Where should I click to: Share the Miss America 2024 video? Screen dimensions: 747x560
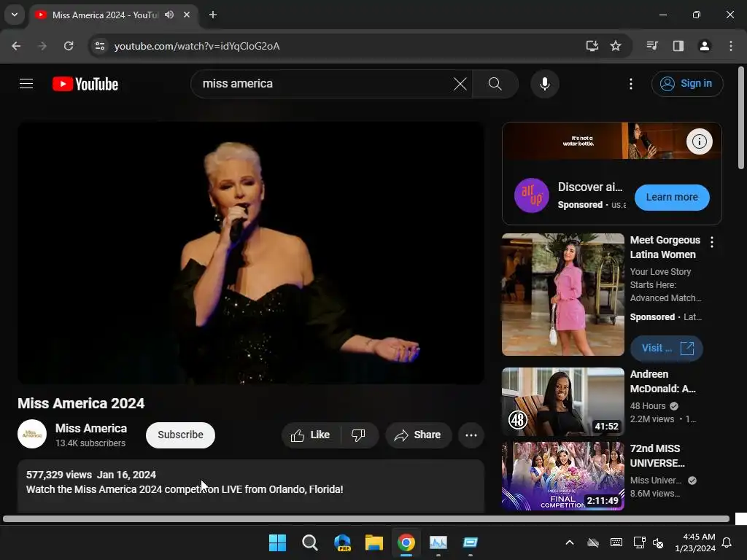click(418, 435)
